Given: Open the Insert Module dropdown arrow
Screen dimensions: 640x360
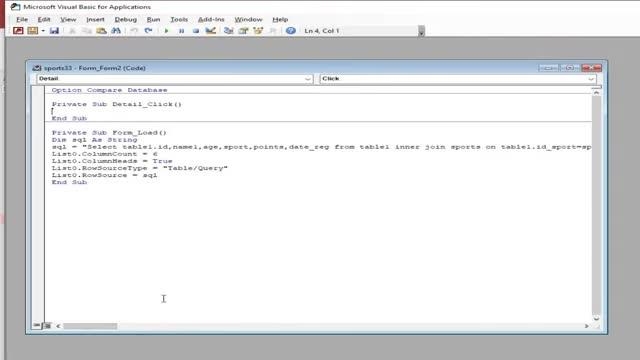Looking at the screenshot, I should tap(43, 31).
